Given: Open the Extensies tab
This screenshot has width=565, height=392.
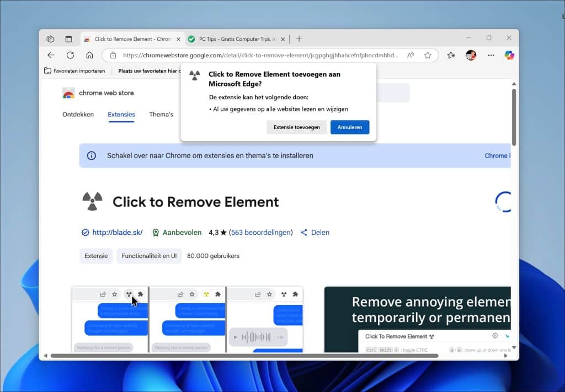Looking at the screenshot, I should pos(121,115).
